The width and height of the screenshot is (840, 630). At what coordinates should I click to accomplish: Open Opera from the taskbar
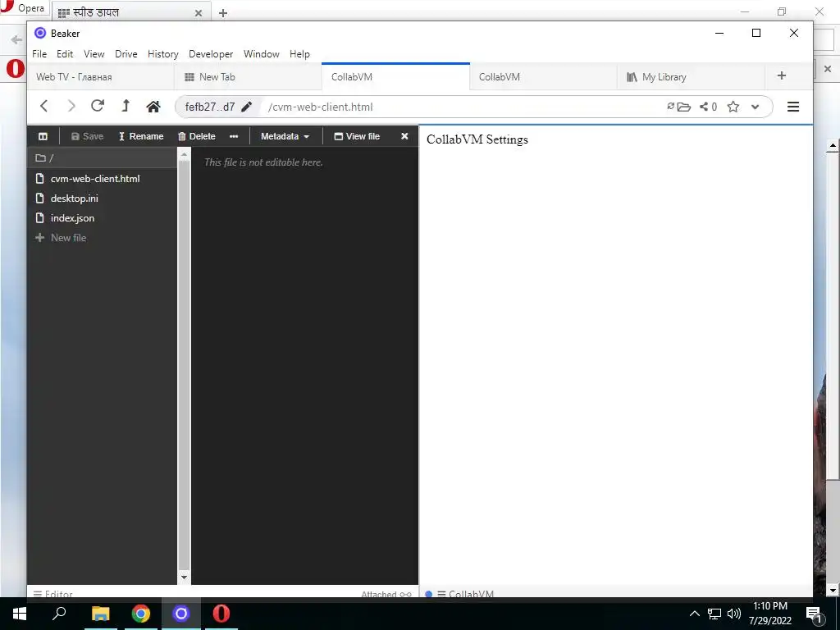221,614
